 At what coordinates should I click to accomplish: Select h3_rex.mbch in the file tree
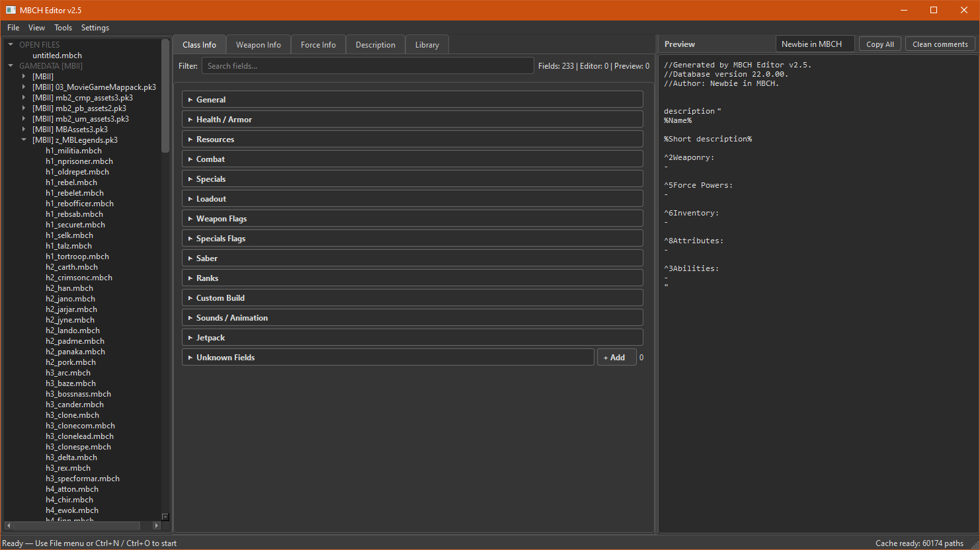(68, 468)
